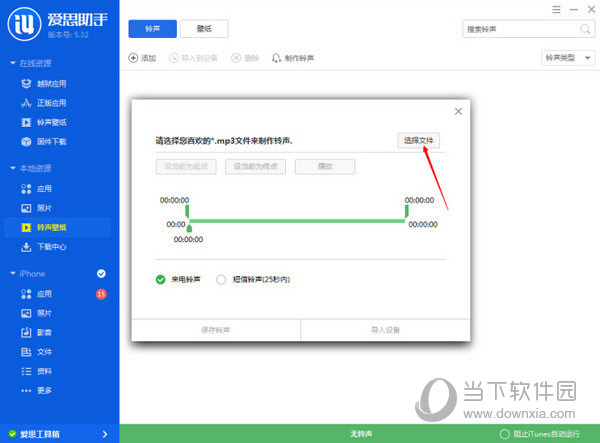The image size is (600, 443).
Task: Click the green ringtone timeline bar
Action: (x=297, y=221)
